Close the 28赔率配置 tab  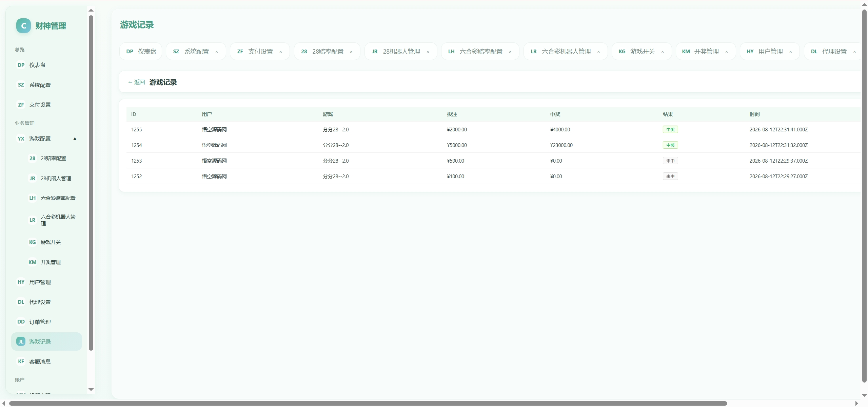tap(351, 52)
